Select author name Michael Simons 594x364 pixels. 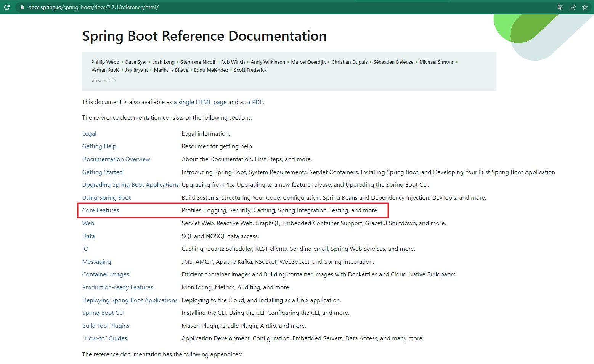[x=437, y=62]
